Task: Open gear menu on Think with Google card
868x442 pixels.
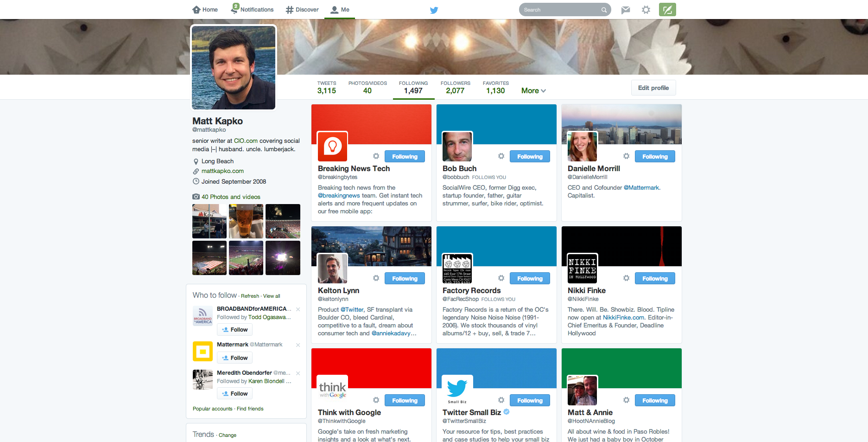Action: (x=376, y=400)
